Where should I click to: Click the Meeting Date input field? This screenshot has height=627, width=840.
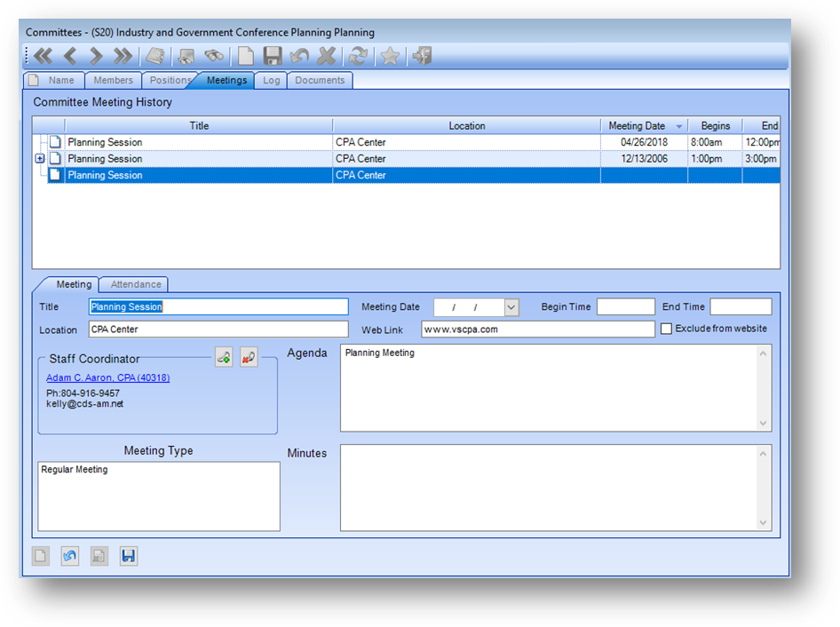coord(470,307)
